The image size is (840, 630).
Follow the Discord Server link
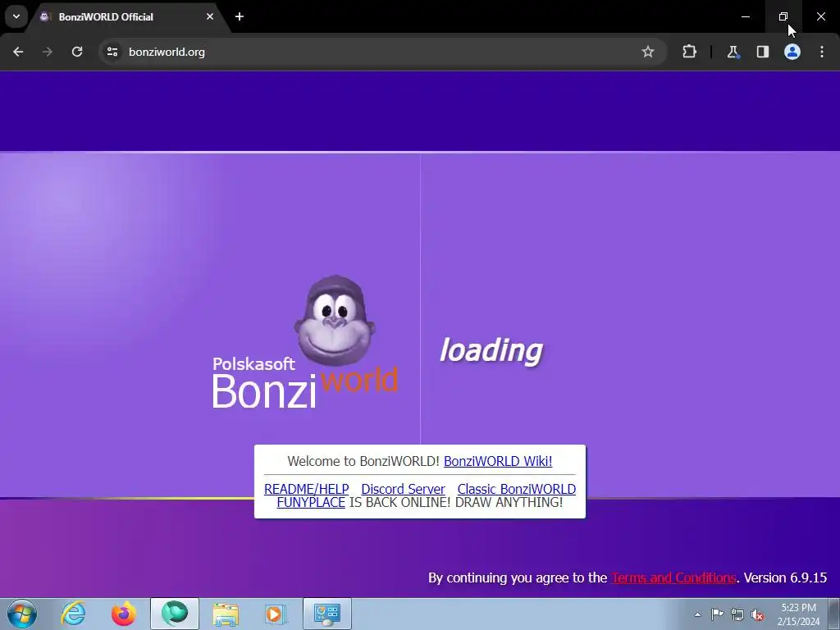pos(403,489)
